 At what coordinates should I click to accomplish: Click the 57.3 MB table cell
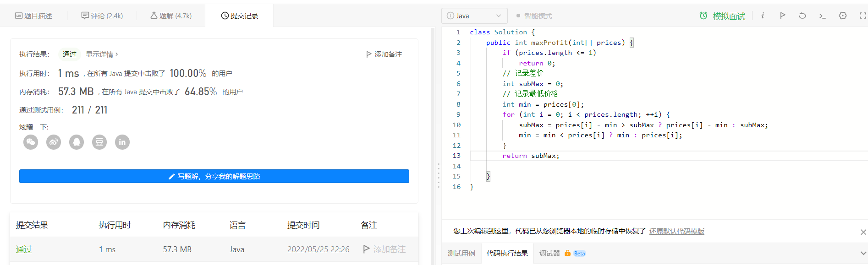click(177, 249)
